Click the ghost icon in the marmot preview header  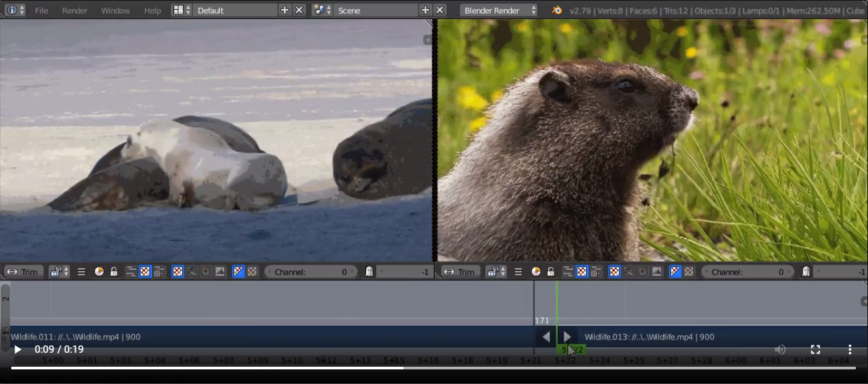806,272
